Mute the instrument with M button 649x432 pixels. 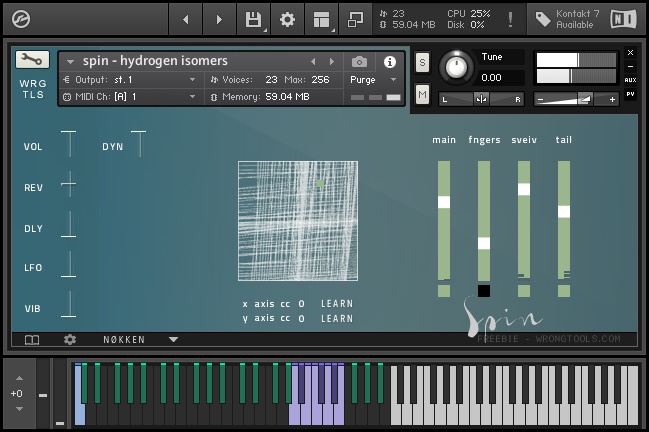click(422, 94)
